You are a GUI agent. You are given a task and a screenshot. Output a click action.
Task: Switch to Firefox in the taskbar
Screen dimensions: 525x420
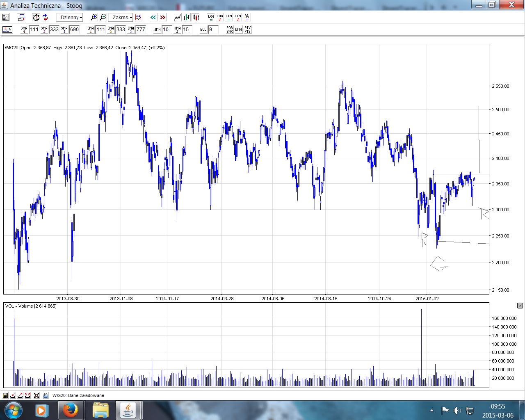click(x=70, y=410)
